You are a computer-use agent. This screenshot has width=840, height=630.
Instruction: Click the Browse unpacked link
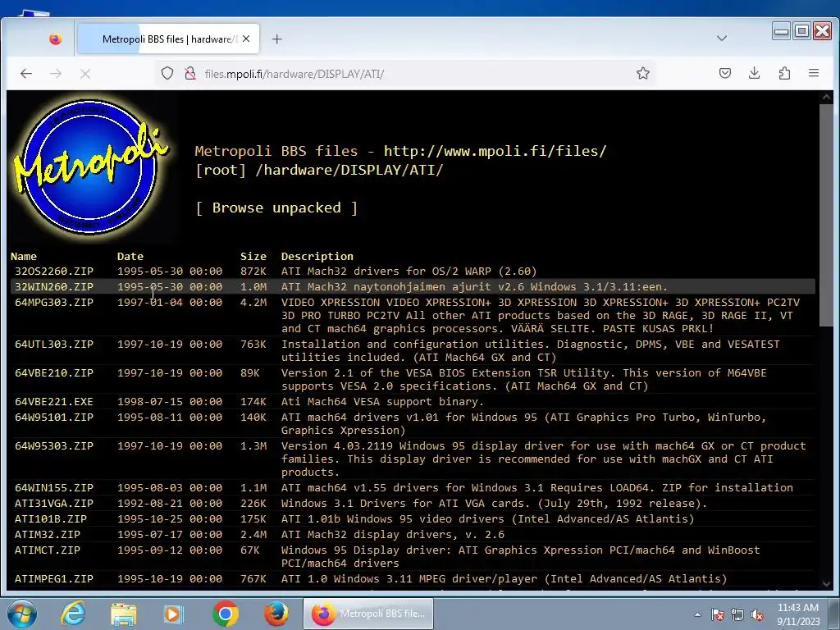coord(276,208)
